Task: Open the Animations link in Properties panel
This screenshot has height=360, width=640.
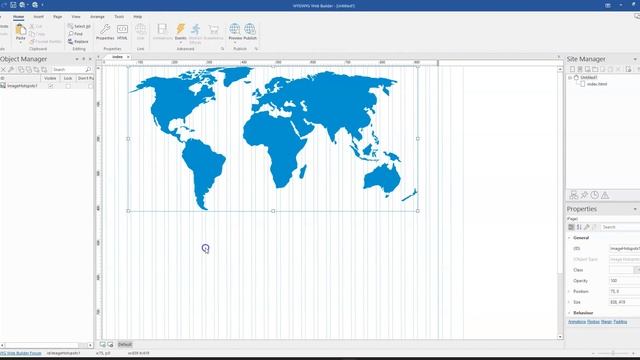Action: point(577,322)
